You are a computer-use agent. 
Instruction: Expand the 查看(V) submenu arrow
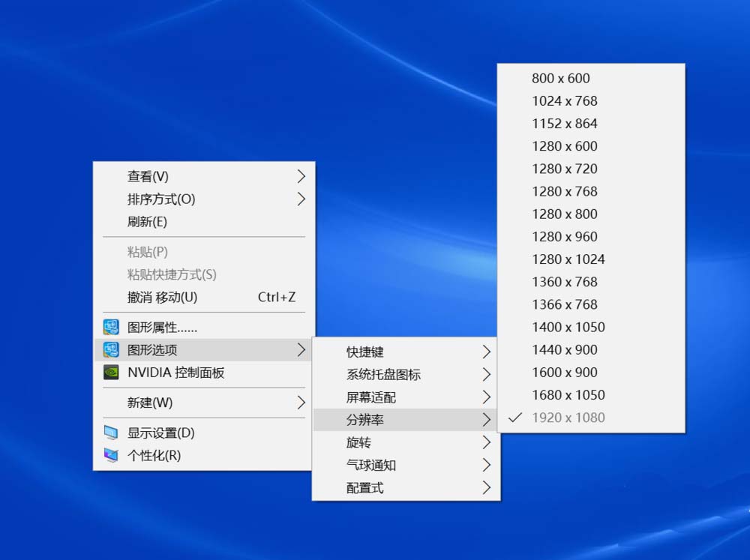pyautogui.click(x=301, y=176)
